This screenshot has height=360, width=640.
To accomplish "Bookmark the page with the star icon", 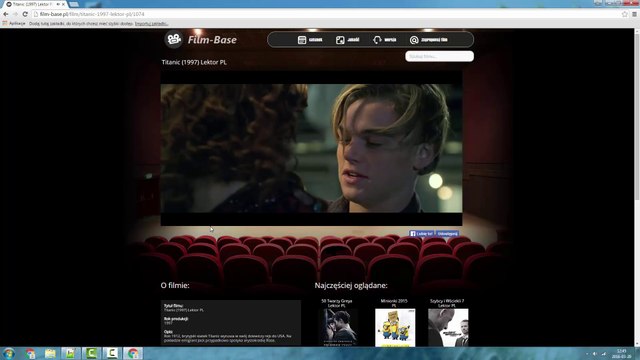I will (624, 14).
